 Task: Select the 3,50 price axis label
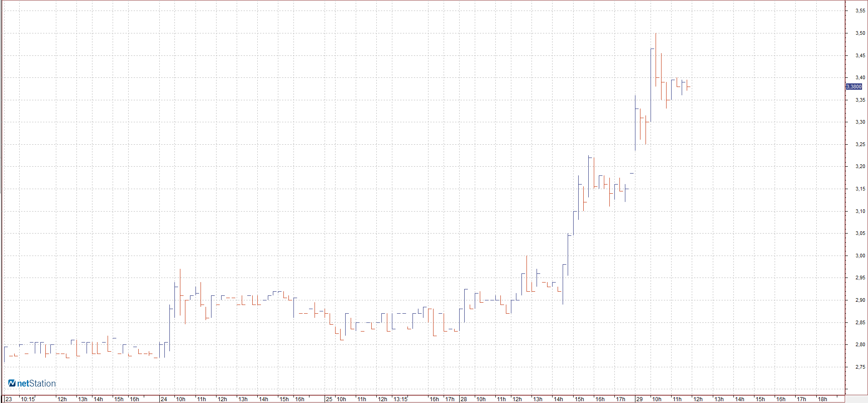coord(860,33)
